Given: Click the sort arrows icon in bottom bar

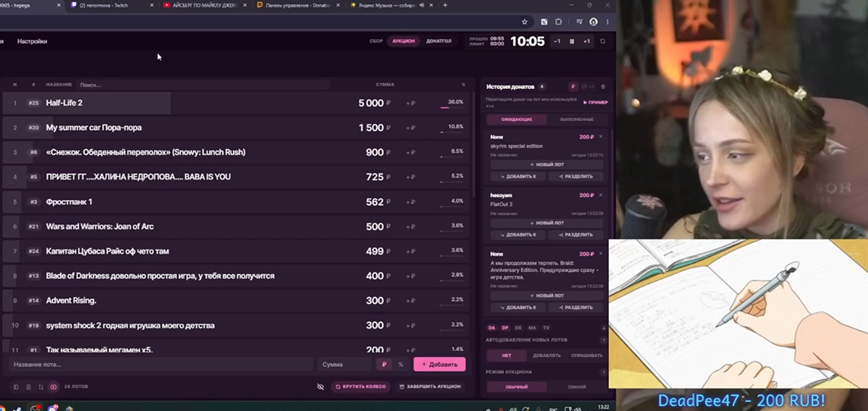Looking at the screenshot, I should click(40, 387).
